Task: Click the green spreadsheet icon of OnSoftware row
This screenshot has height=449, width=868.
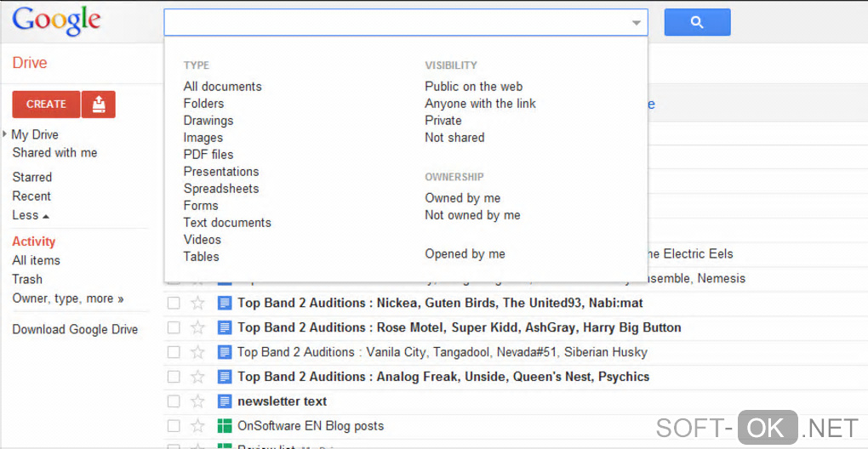Action: (224, 426)
